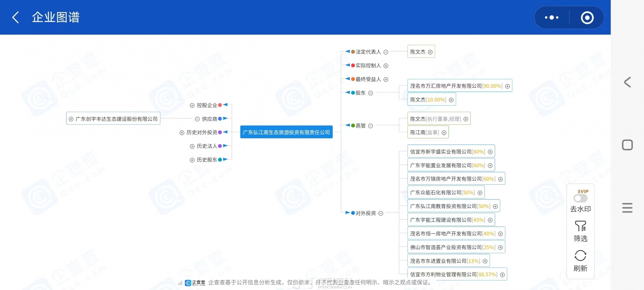Expand the 实际控制人 branch

pos(386,66)
